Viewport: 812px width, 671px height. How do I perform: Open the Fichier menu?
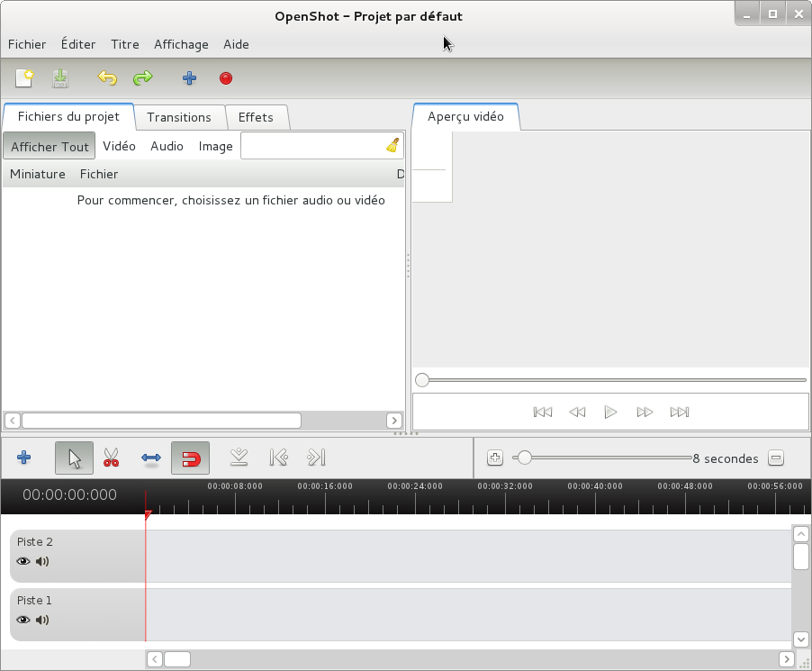27,44
